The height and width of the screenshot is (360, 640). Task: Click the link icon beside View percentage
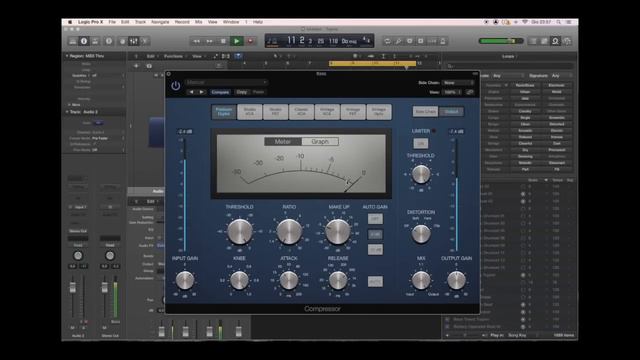tap(470, 92)
